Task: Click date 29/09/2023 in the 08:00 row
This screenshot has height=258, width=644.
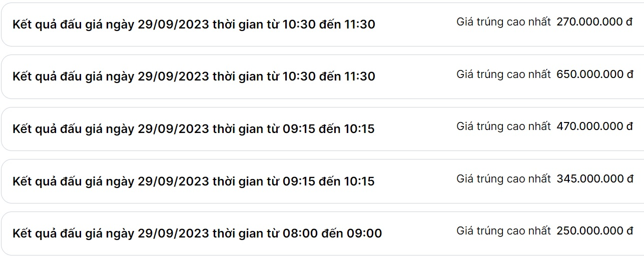Action: [x=173, y=233]
